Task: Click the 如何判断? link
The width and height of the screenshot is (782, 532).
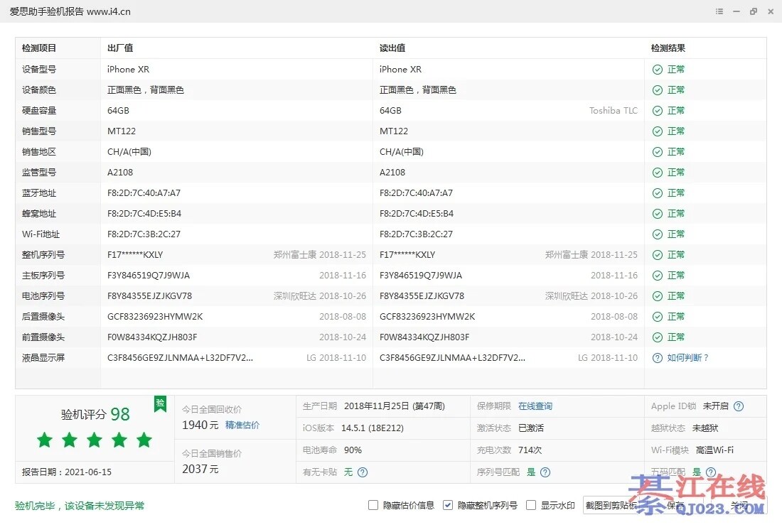Action: pos(688,358)
